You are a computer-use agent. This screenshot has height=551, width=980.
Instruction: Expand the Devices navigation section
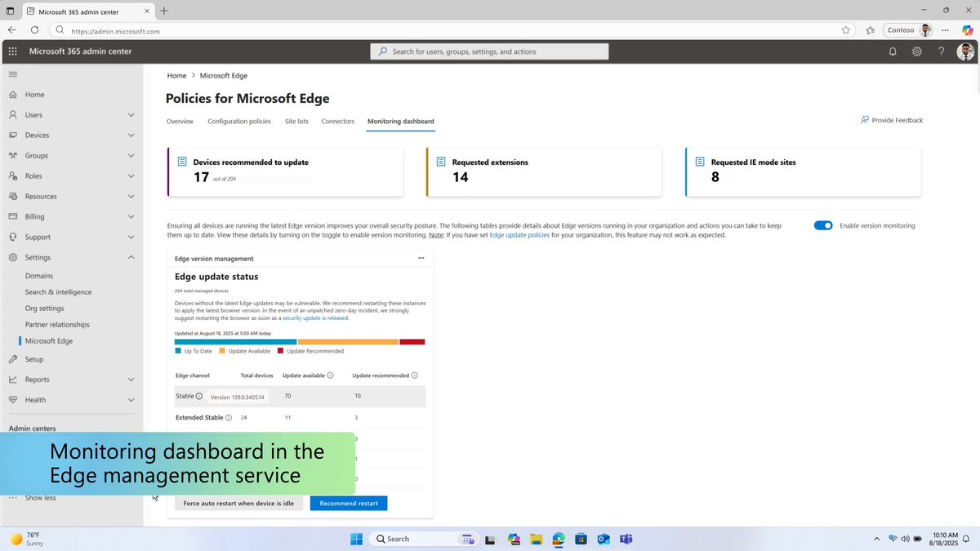click(131, 136)
